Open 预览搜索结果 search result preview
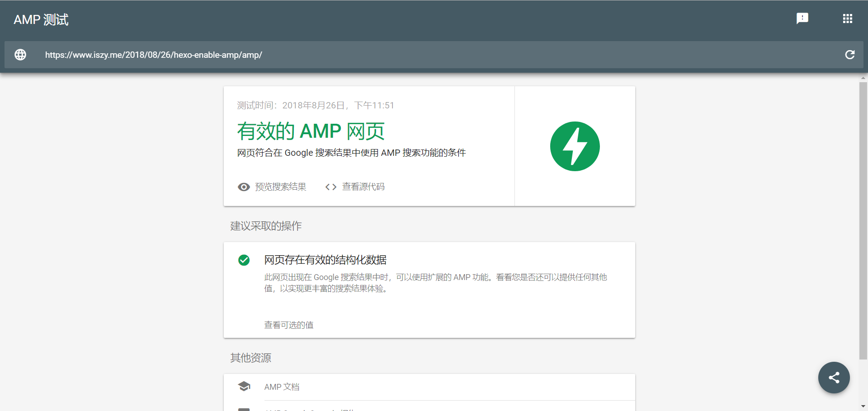Screen dimensions: 868x411 (x=280, y=187)
